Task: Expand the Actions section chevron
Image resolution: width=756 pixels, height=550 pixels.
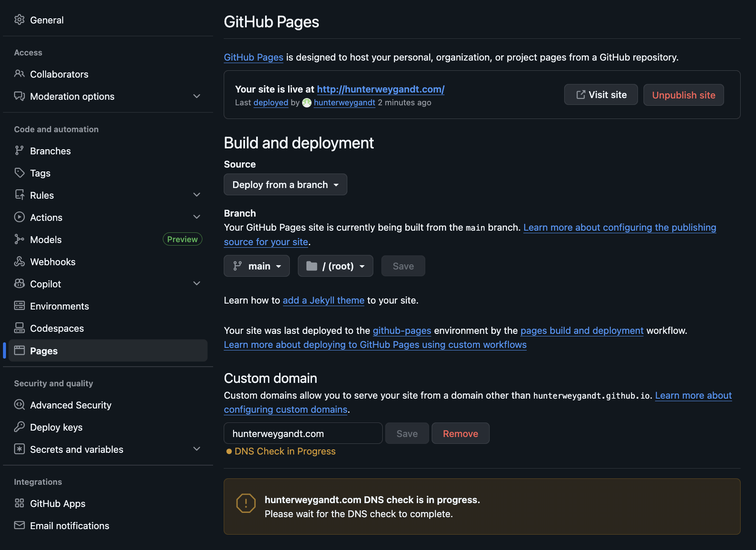Action: [196, 217]
